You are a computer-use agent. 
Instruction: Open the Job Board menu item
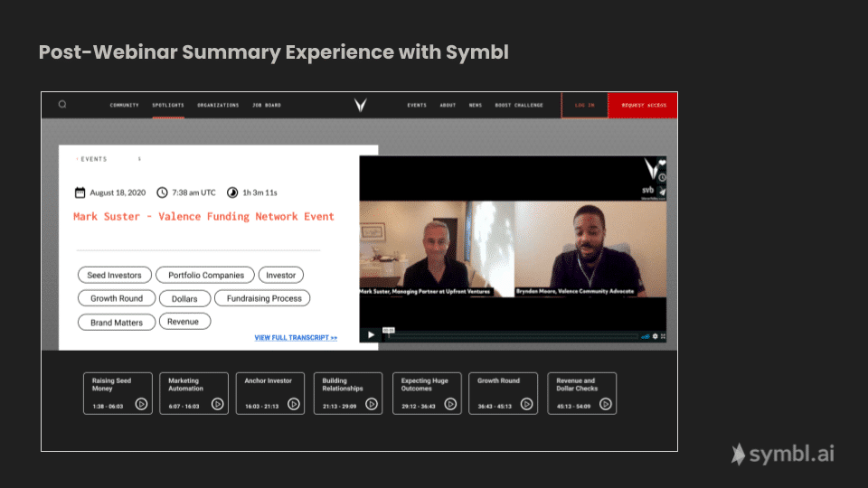[267, 106]
